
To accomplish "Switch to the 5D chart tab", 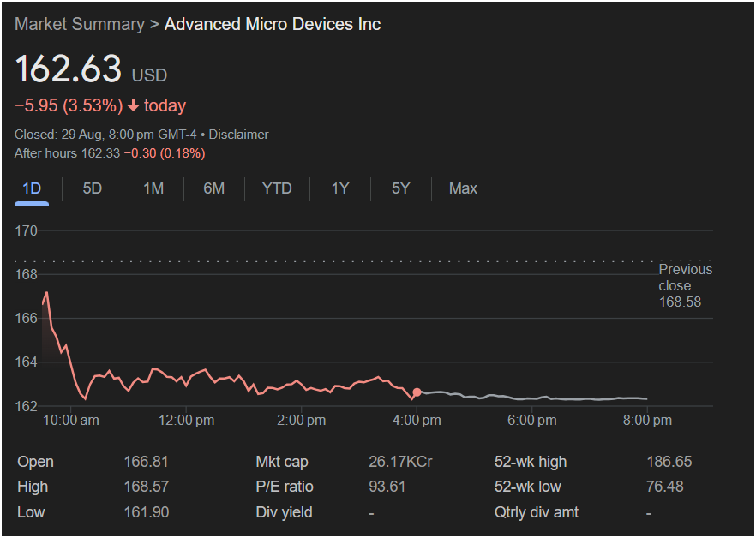I will click(93, 188).
